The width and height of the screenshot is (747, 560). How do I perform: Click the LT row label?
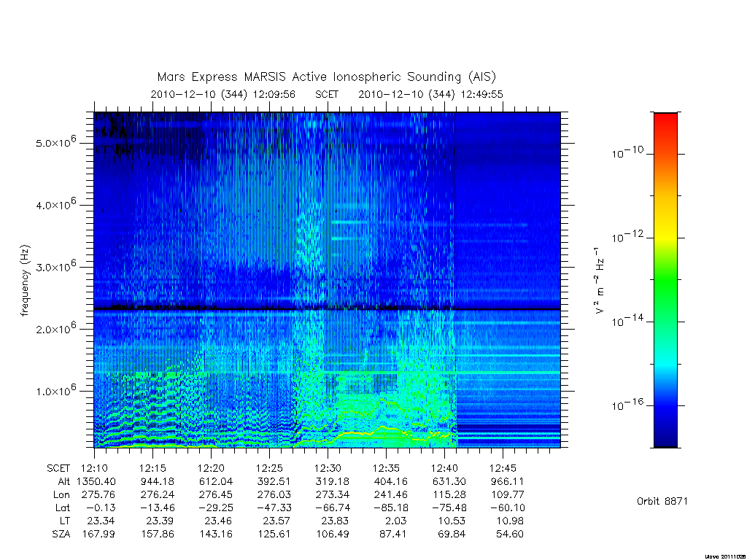(x=65, y=521)
